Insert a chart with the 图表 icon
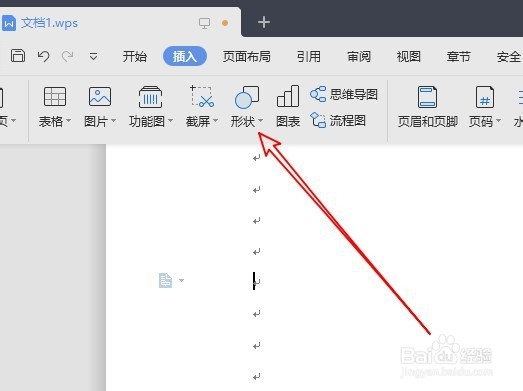Image resolution: width=523 pixels, height=391 pixels. coord(288,96)
